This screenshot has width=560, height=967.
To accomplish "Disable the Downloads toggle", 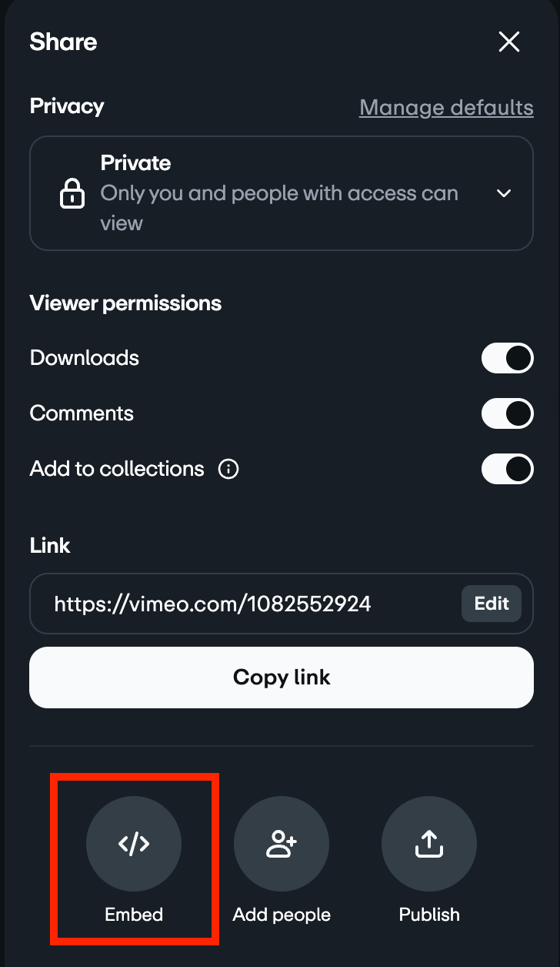I will coord(507,358).
